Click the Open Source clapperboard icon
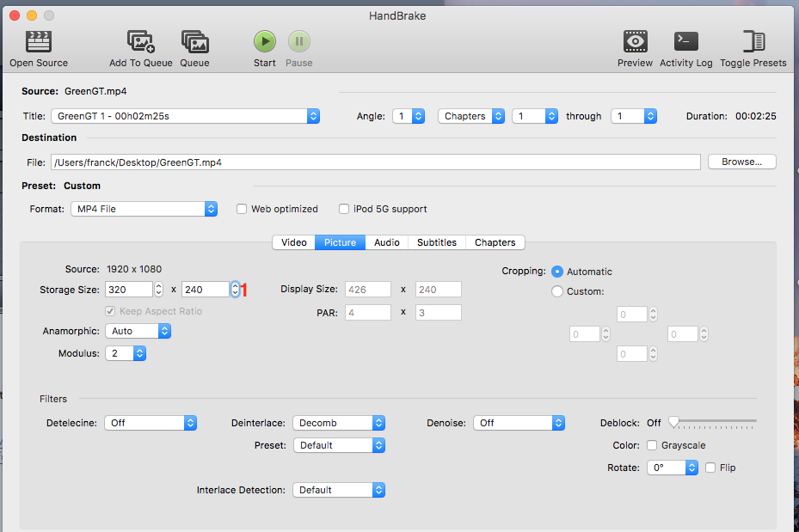Viewport: 799px width, 532px height. point(39,42)
